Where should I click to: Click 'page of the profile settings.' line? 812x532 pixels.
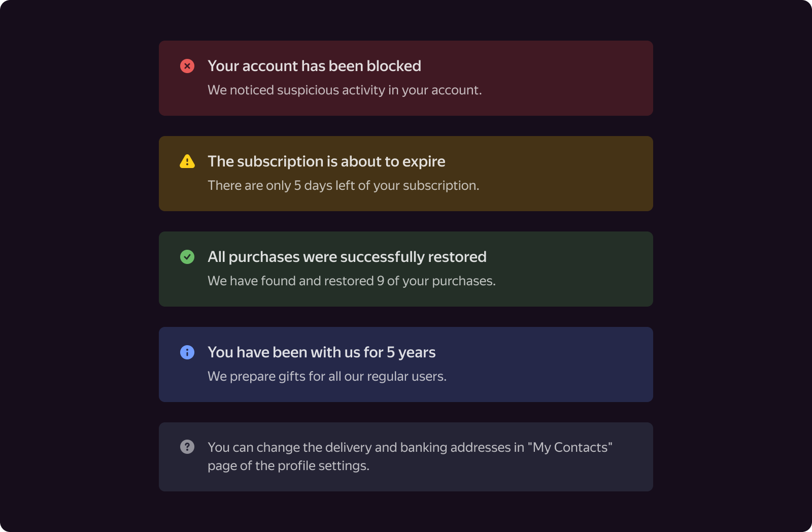pos(288,465)
